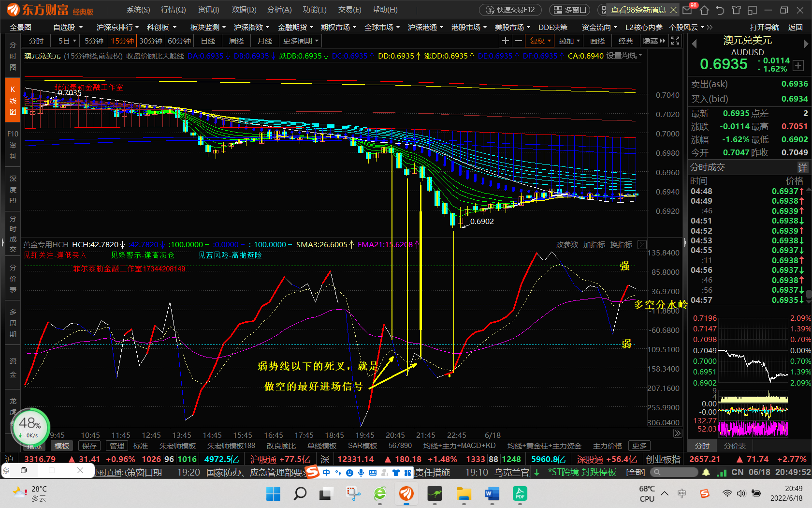The height and width of the screenshot is (508, 812).
Task: Zoom out chart with minus button
Action: (x=518, y=41)
